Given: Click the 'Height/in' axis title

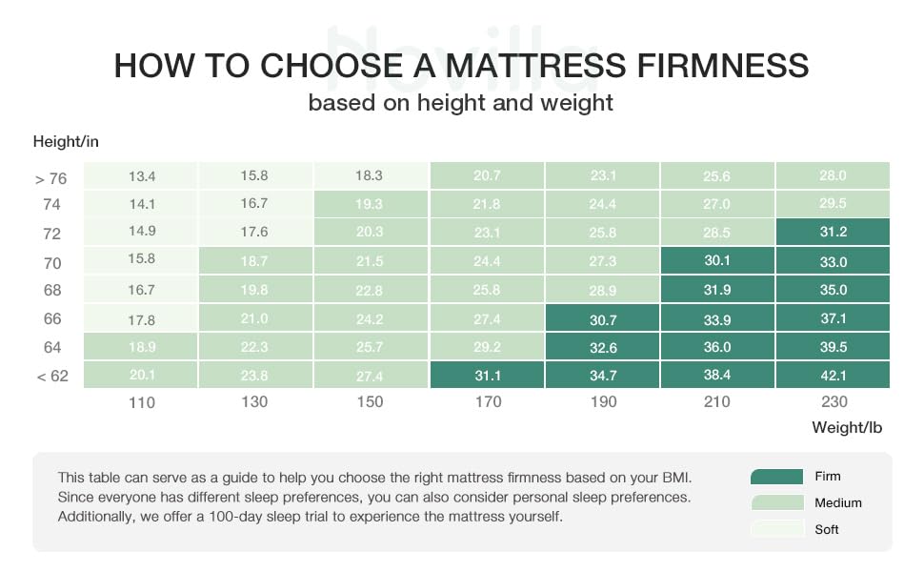Looking at the screenshot, I should (x=66, y=142).
